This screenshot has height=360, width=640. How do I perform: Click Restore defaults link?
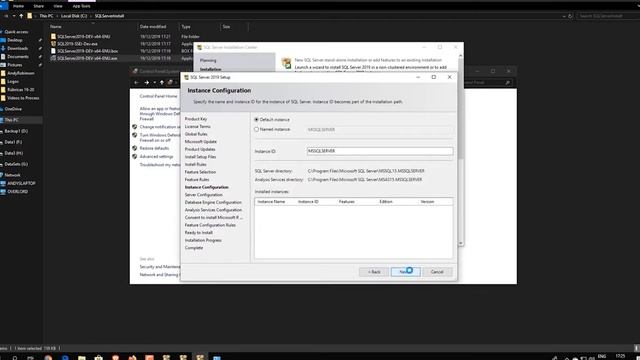[154, 148]
